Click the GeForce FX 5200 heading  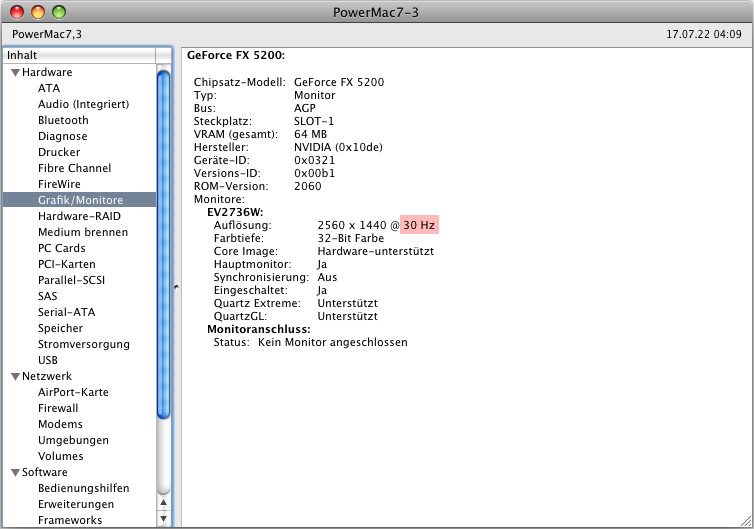point(236,55)
